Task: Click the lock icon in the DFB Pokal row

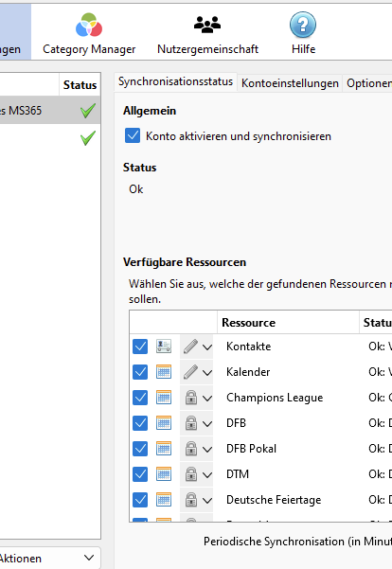Action: pyautogui.click(x=191, y=449)
